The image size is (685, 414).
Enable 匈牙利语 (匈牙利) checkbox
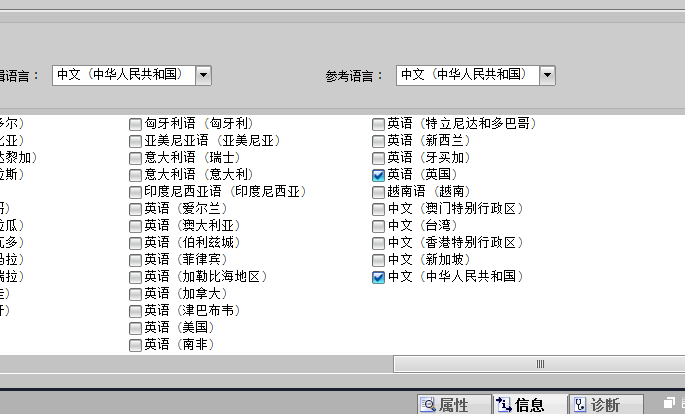tap(135, 124)
